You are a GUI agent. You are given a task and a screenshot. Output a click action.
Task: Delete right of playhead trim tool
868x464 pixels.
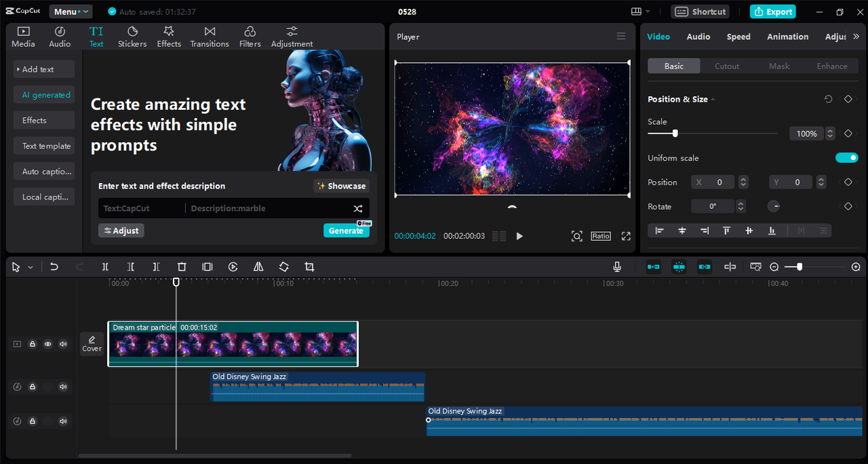[x=156, y=267]
